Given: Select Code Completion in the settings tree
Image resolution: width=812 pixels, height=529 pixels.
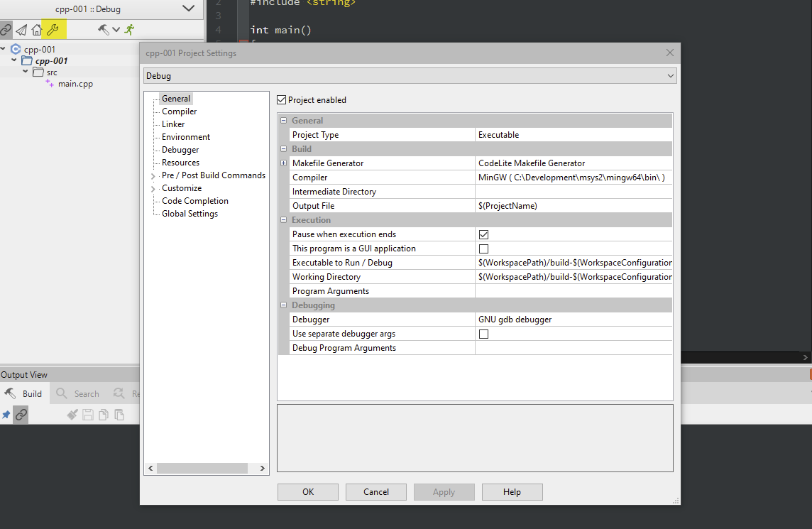Looking at the screenshot, I should tap(194, 201).
